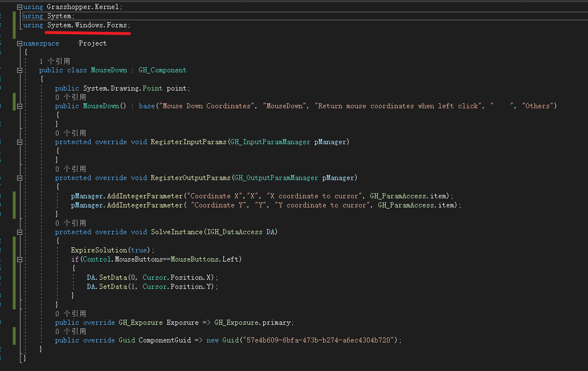This screenshot has width=588, height=371.
Task: Collapse the namespace Project block
Action: [x=19, y=43]
